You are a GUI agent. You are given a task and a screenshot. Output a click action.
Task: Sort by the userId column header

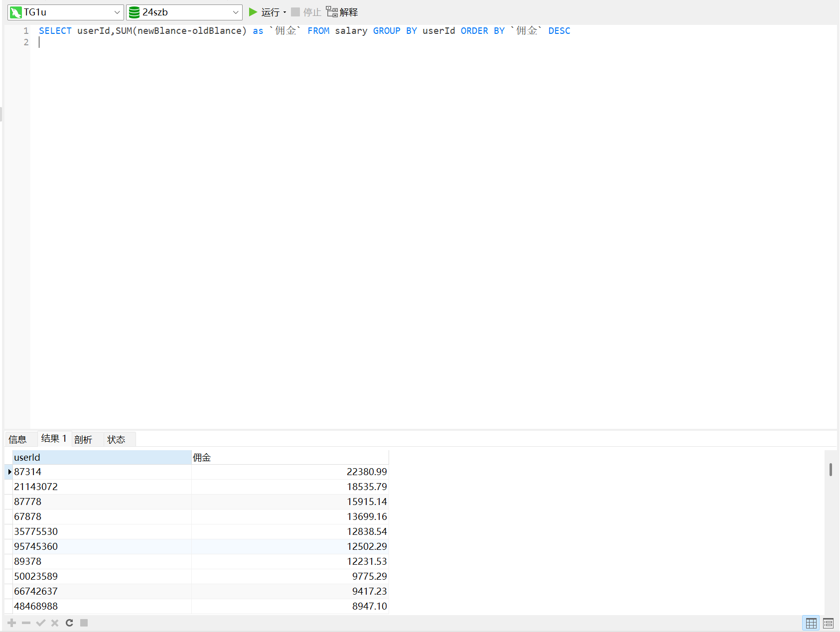(x=102, y=457)
